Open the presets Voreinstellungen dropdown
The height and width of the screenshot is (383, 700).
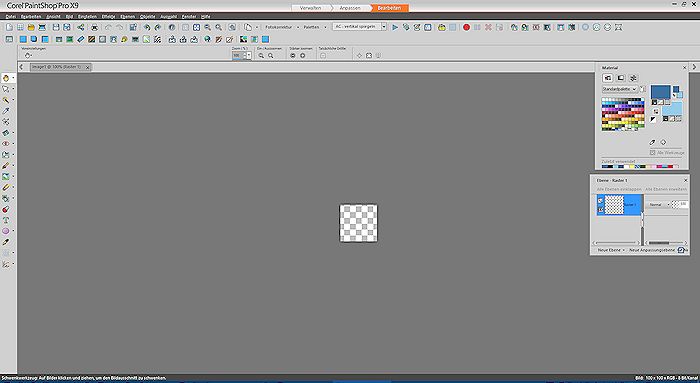pyautogui.click(x=28, y=56)
